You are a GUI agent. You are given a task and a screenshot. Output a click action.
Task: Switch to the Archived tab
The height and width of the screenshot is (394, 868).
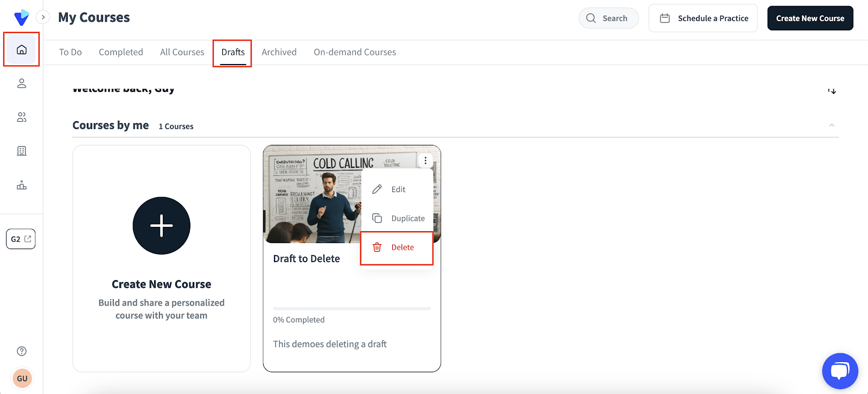[x=279, y=52]
